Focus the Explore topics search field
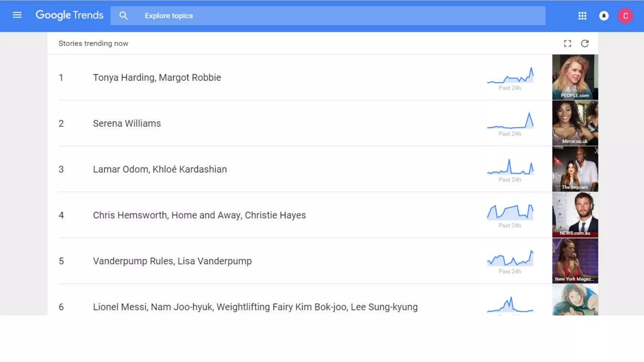 [x=327, y=16]
